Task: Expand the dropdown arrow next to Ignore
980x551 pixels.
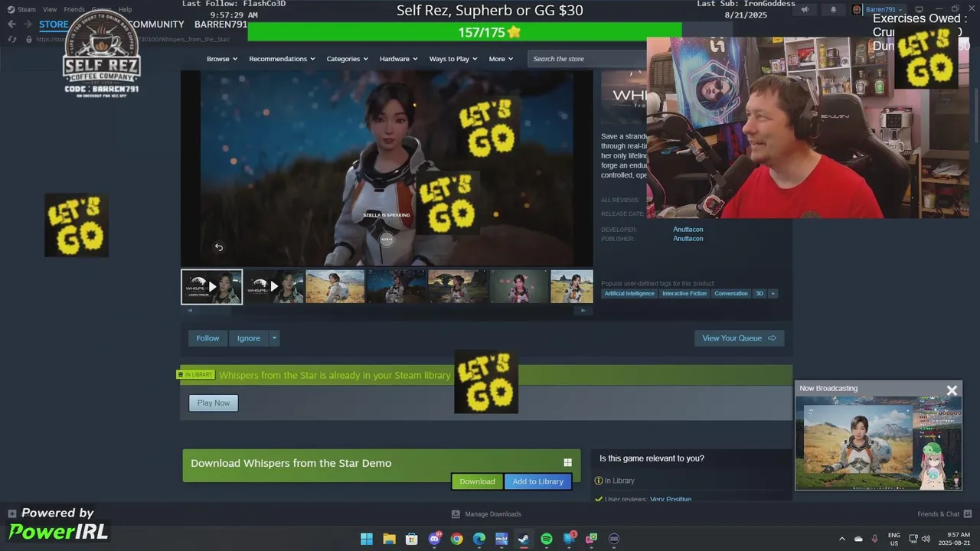Action: (x=274, y=338)
